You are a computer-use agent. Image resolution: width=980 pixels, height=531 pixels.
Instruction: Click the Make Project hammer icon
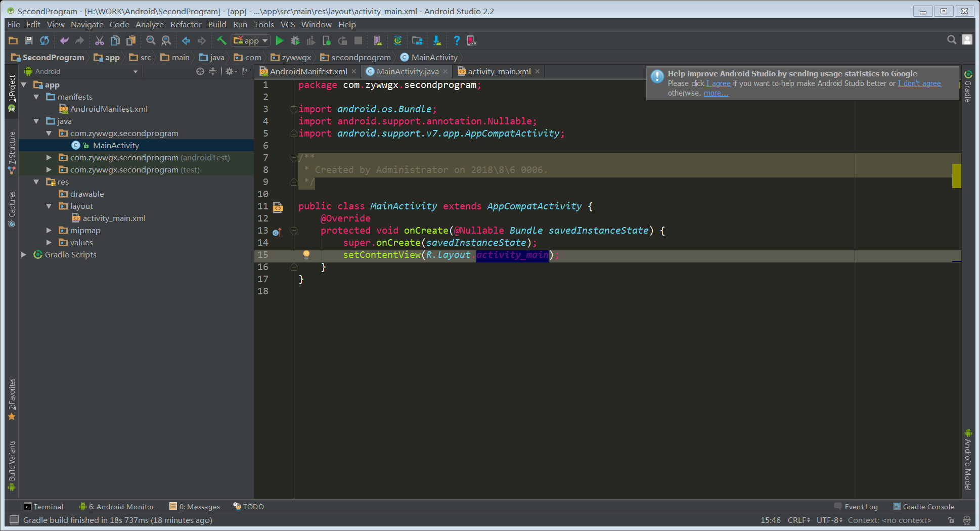pyautogui.click(x=221, y=40)
